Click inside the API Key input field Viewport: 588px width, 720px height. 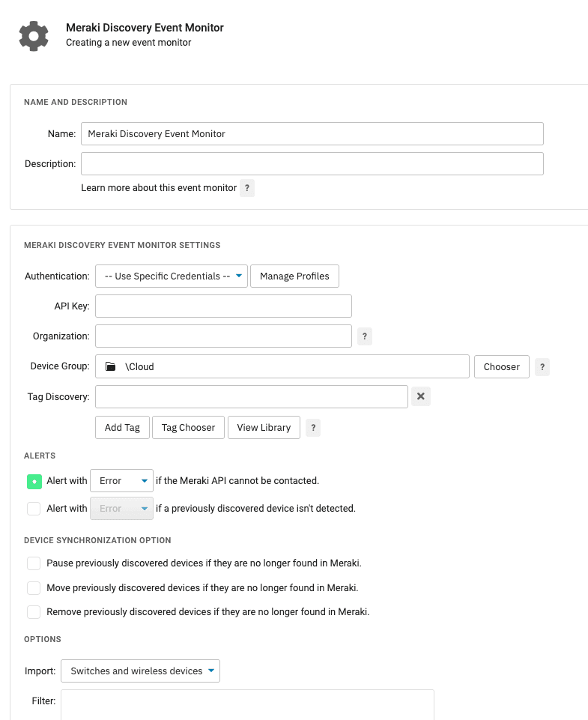(x=222, y=306)
